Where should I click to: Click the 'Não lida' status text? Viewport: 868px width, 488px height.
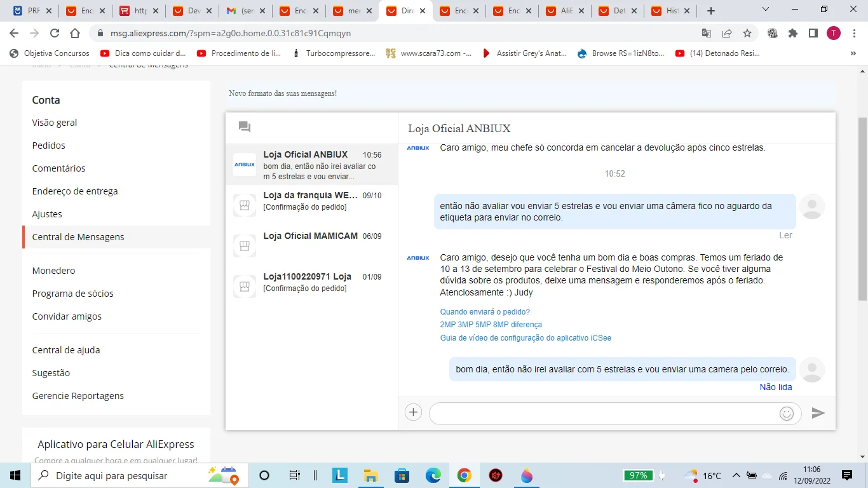coord(776,387)
